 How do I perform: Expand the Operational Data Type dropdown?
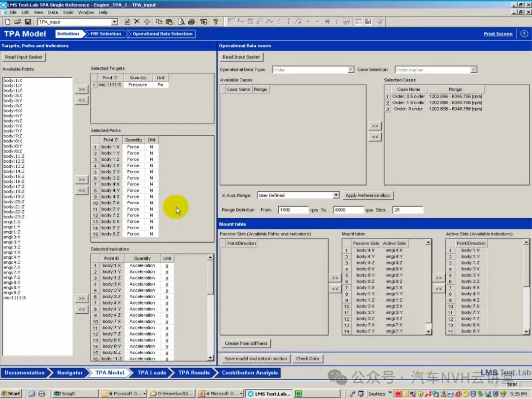[350, 70]
